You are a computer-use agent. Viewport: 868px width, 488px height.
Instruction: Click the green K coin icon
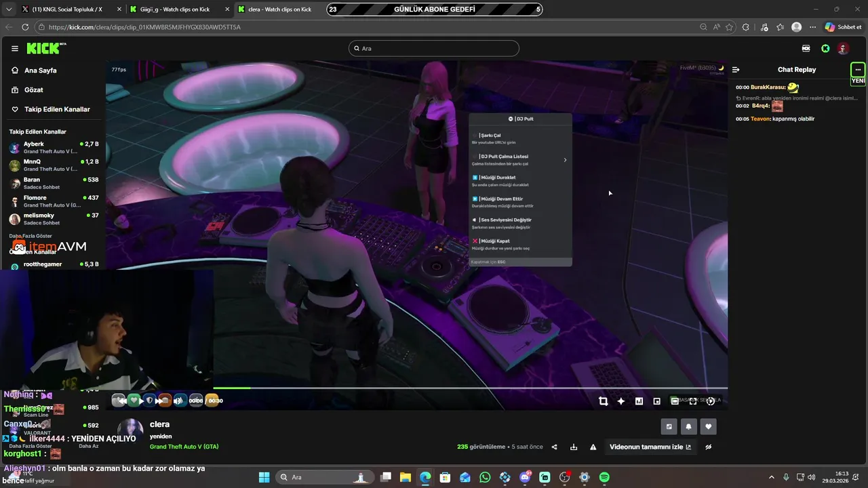click(x=825, y=48)
